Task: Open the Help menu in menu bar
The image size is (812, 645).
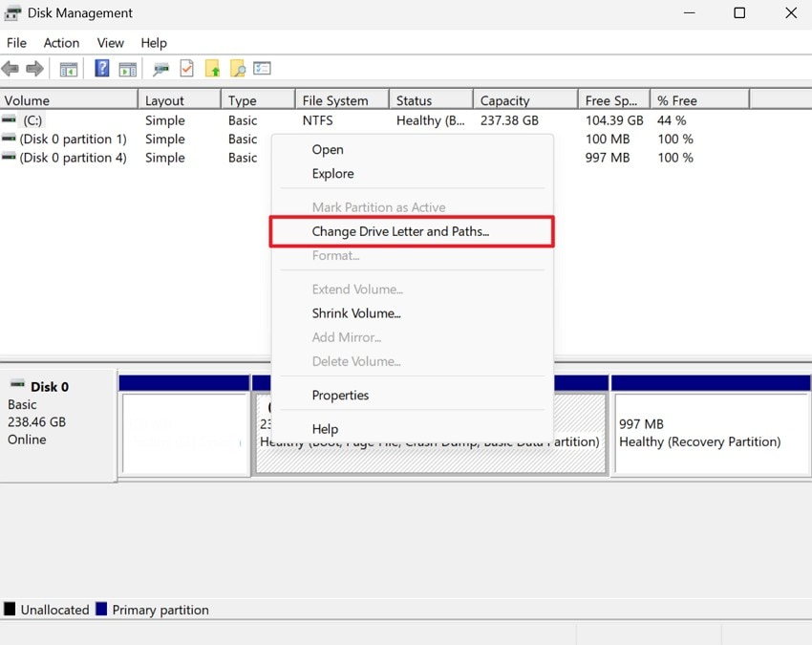Action: coord(154,43)
